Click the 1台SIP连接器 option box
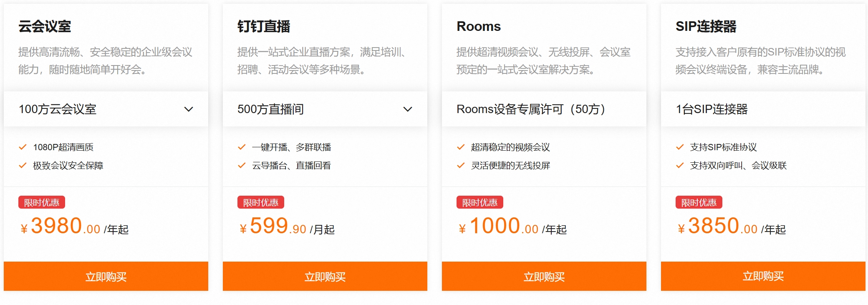 pos(763,109)
